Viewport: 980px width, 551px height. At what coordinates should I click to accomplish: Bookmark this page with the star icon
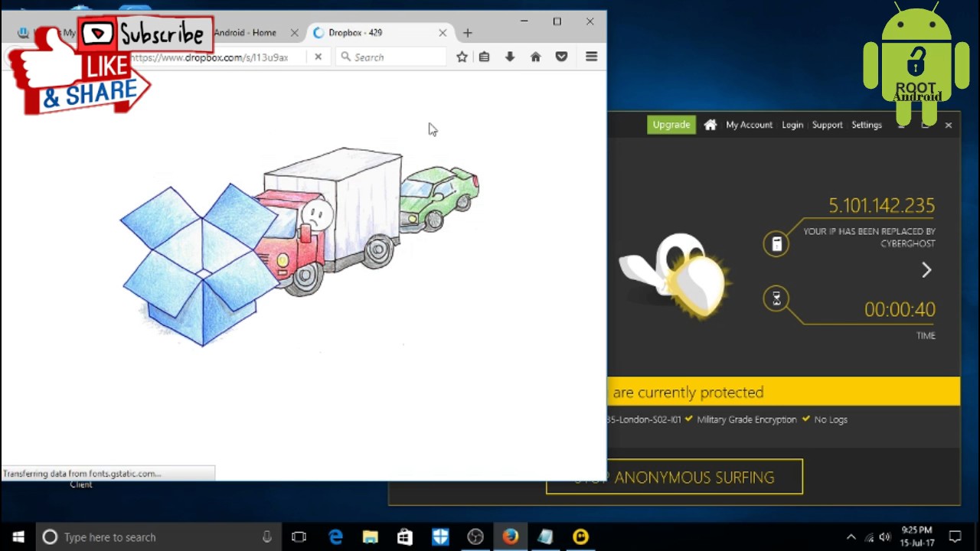[462, 57]
